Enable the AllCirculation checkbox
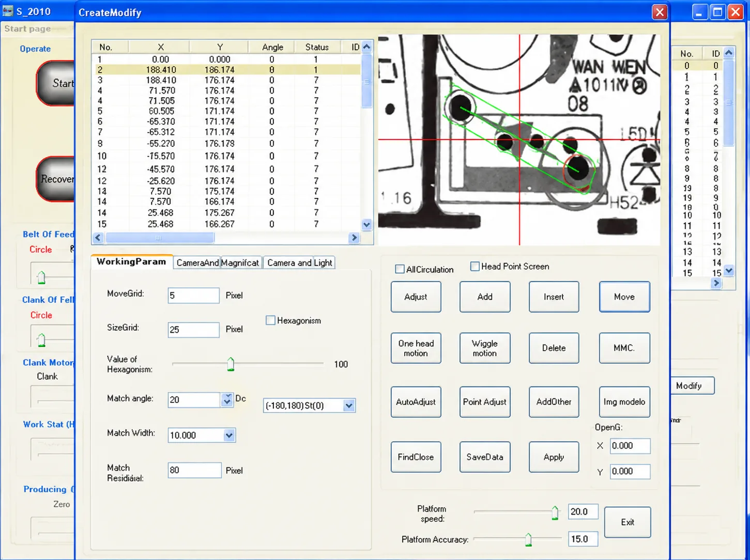This screenshot has width=750, height=560. (400, 269)
